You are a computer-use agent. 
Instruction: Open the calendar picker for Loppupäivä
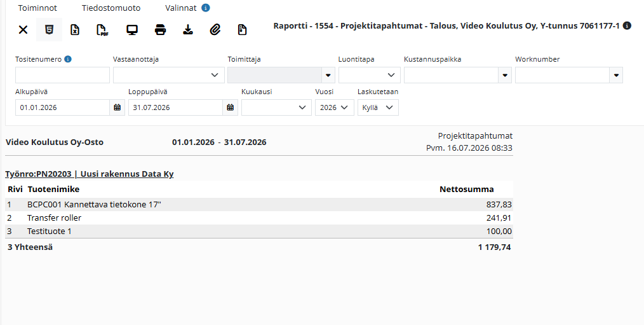pyautogui.click(x=231, y=107)
